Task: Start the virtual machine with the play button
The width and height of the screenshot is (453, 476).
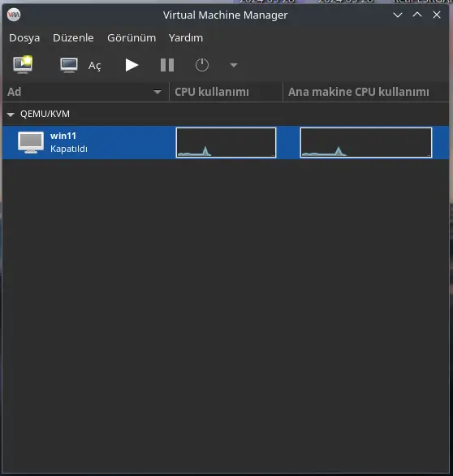Action: [x=132, y=65]
